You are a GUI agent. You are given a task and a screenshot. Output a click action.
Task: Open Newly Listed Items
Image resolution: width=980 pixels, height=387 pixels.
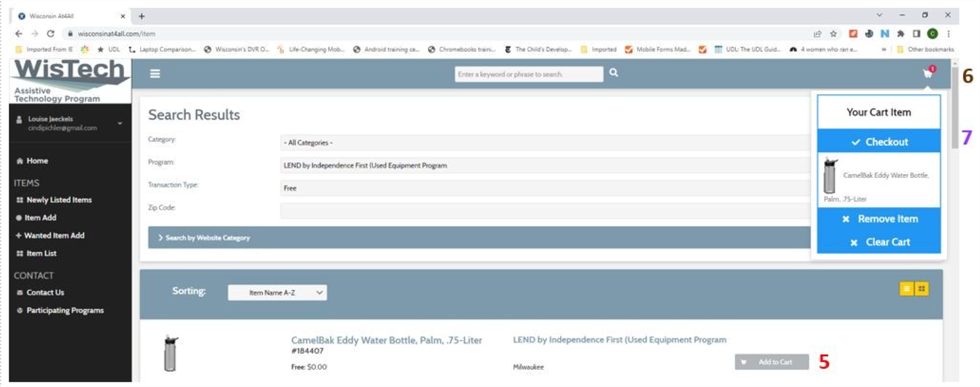click(54, 200)
